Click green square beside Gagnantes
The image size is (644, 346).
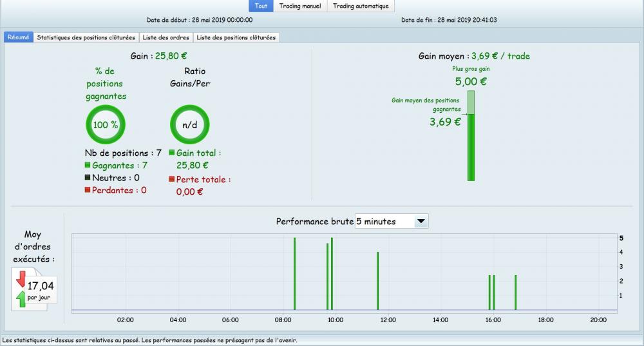click(88, 165)
